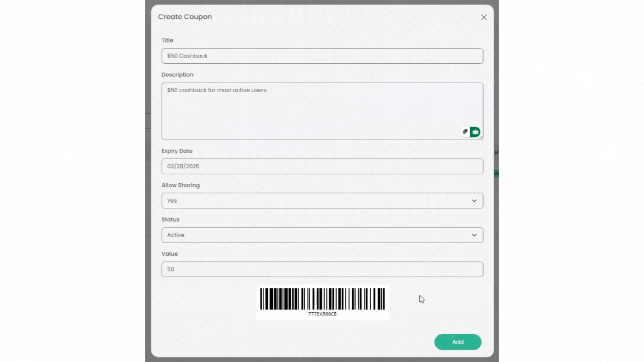Image resolution: width=644 pixels, height=362 pixels.
Task: Click the Description label text
Action: pos(177,75)
